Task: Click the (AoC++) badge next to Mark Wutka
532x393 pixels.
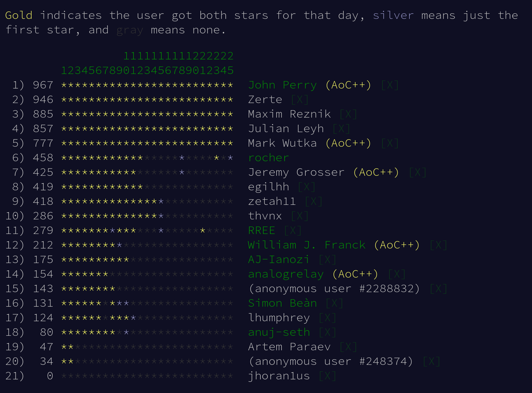Action: pos(348,143)
